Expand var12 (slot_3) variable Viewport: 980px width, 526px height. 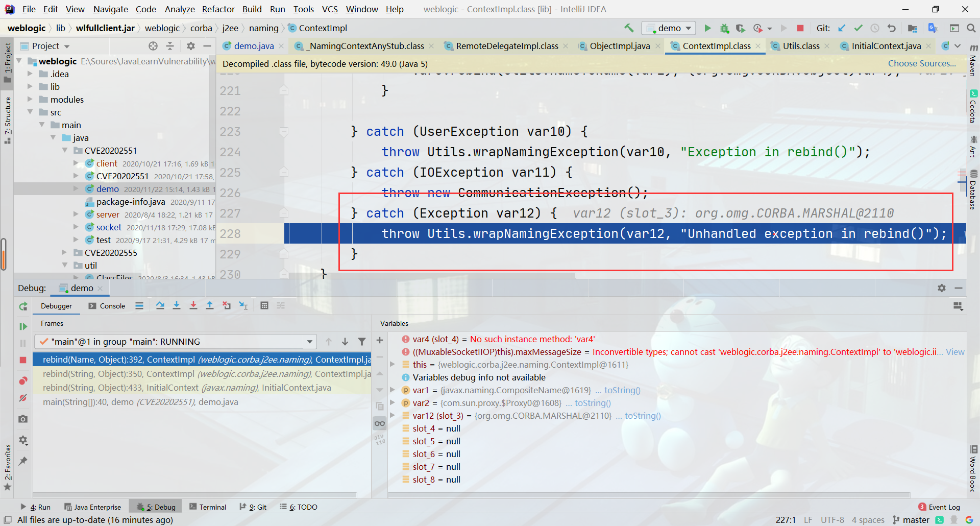tap(393, 416)
